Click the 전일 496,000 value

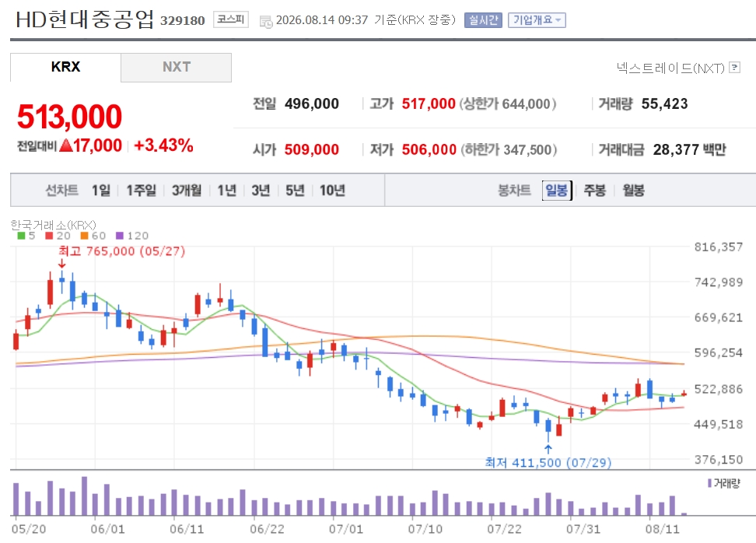pyautogui.click(x=311, y=103)
